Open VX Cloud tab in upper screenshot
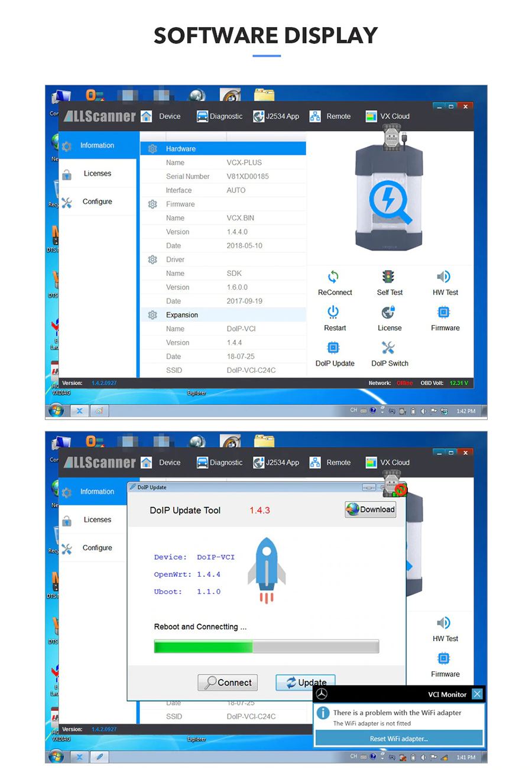 click(388, 116)
